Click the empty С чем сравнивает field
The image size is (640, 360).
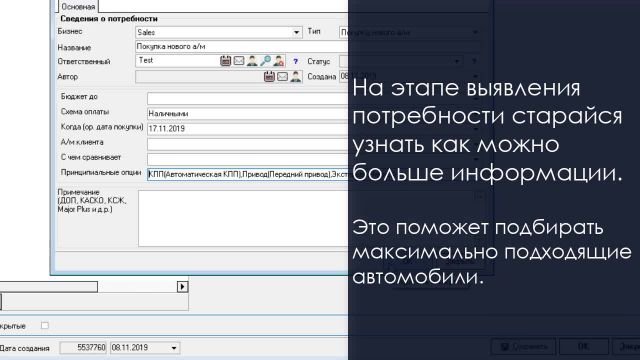click(x=248, y=159)
